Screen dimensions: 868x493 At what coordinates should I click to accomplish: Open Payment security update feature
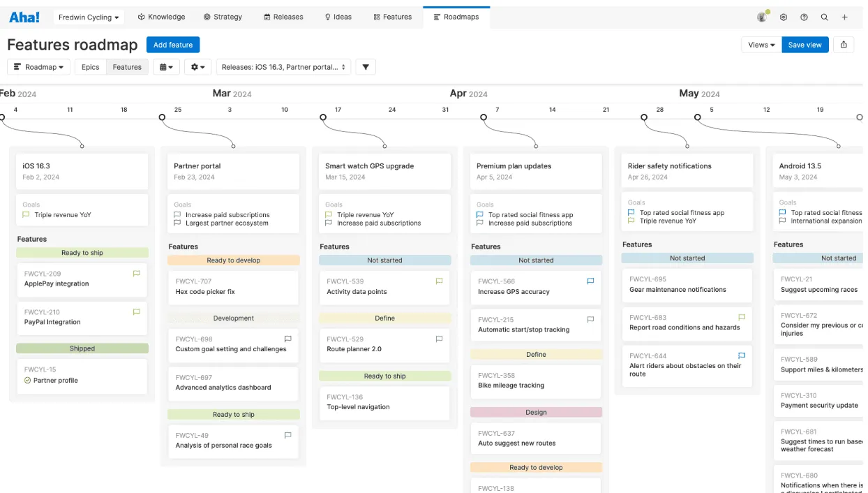pos(819,401)
